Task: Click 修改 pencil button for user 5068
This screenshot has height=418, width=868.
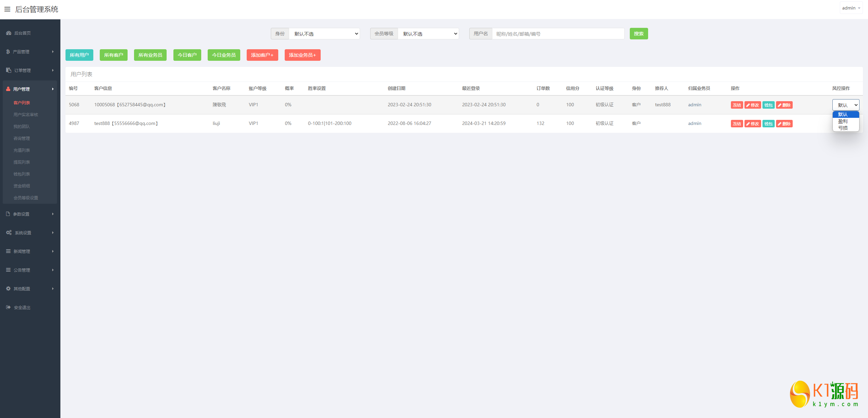Action: 752,105
